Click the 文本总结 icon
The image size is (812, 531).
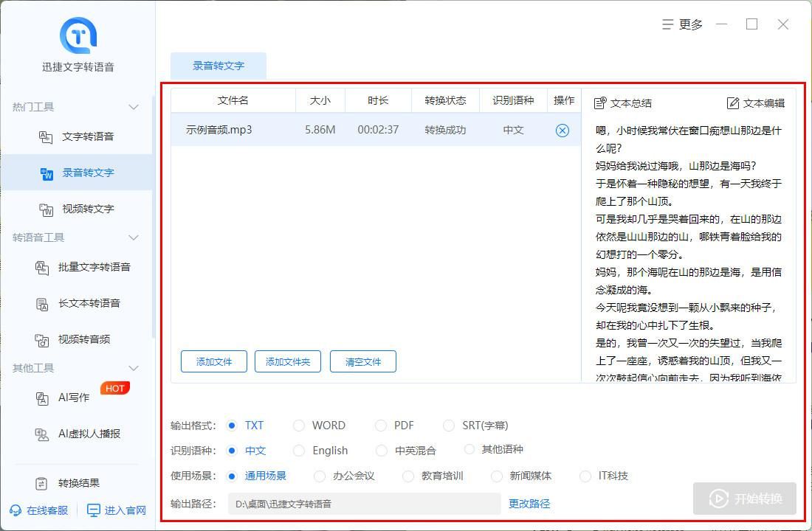599,103
